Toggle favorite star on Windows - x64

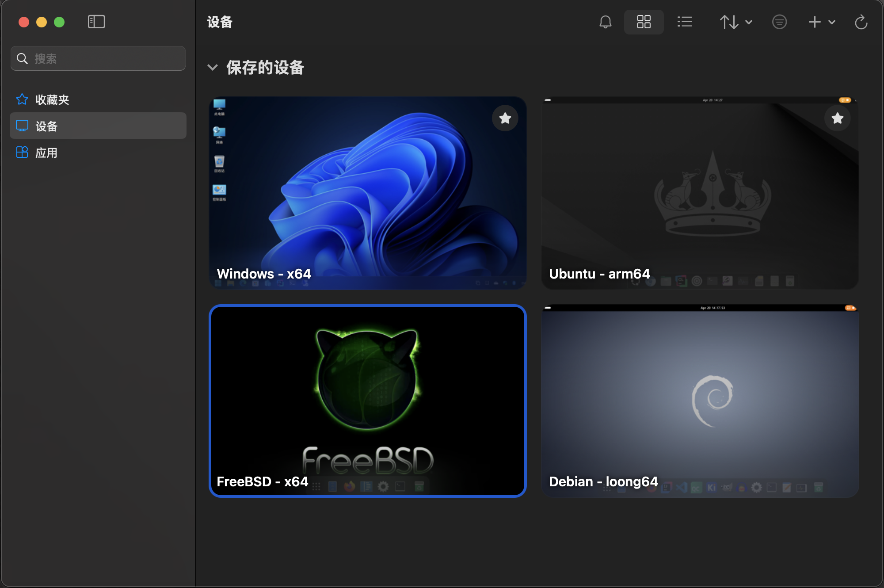click(x=505, y=118)
